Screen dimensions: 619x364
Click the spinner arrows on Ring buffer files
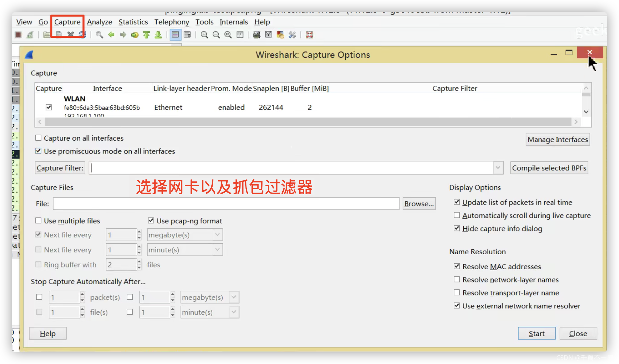click(x=139, y=265)
